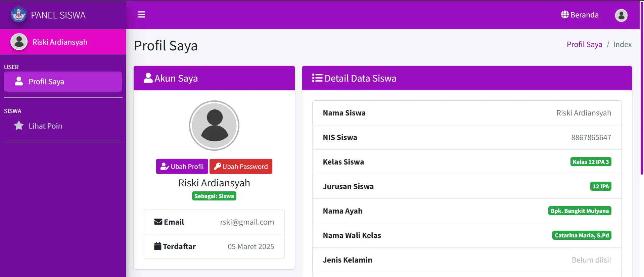This screenshot has height=277, width=644.
Task: Click the list icon in Detail Data Siswa header
Action: [x=317, y=78]
